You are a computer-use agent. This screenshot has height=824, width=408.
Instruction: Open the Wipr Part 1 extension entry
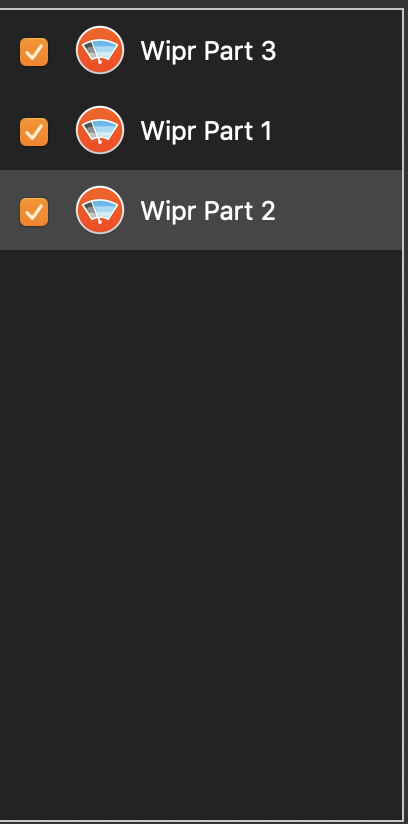201,130
